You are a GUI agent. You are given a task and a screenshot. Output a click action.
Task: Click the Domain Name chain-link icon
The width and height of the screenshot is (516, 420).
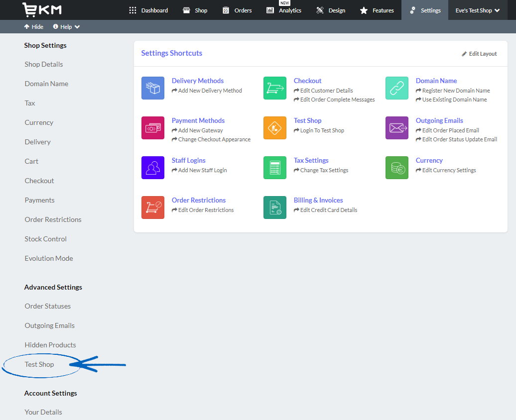(x=397, y=88)
